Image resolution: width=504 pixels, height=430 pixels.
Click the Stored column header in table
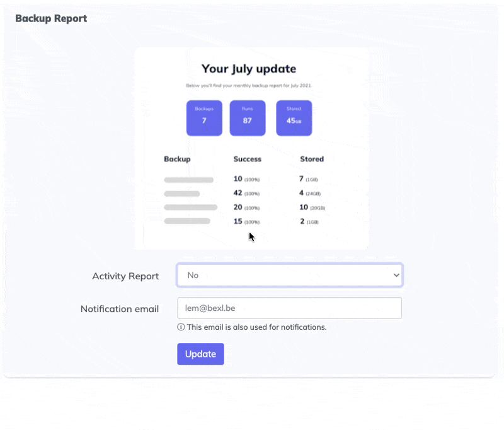[312, 159]
